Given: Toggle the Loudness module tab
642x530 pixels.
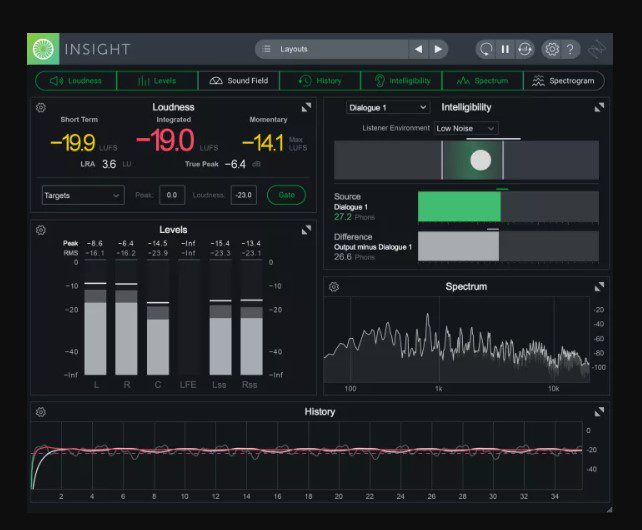Looking at the screenshot, I should [76, 81].
